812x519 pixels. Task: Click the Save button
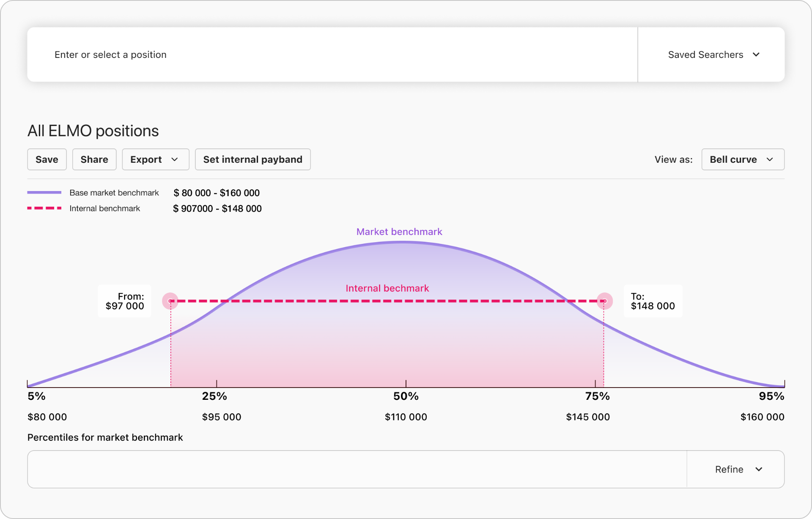tap(47, 159)
